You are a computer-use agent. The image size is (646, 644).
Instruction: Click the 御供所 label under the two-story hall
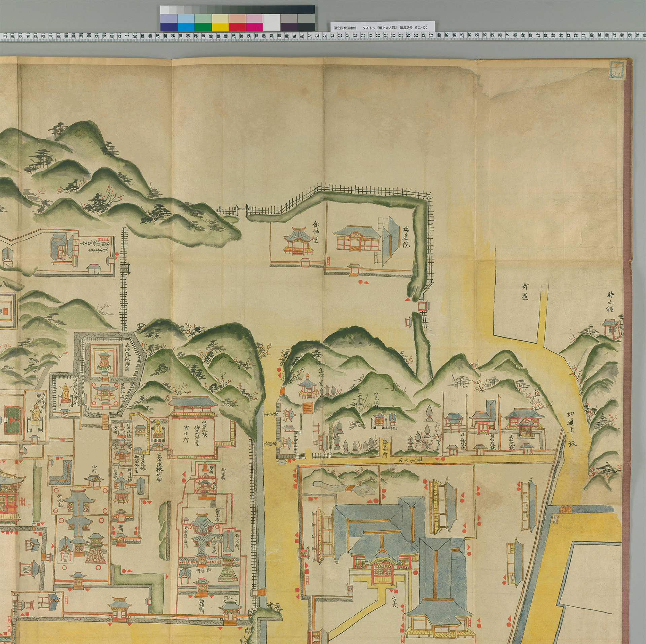pos(186,434)
